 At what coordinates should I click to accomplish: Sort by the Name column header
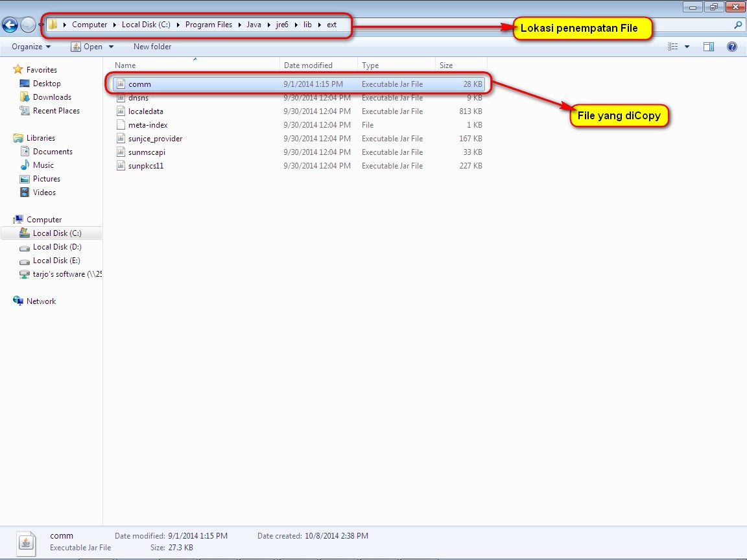pos(125,65)
